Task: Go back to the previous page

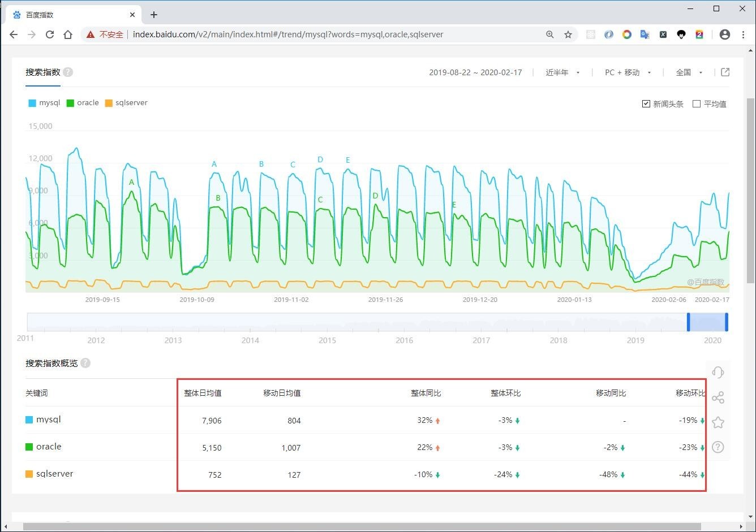Action: click(x=14, y=34)
